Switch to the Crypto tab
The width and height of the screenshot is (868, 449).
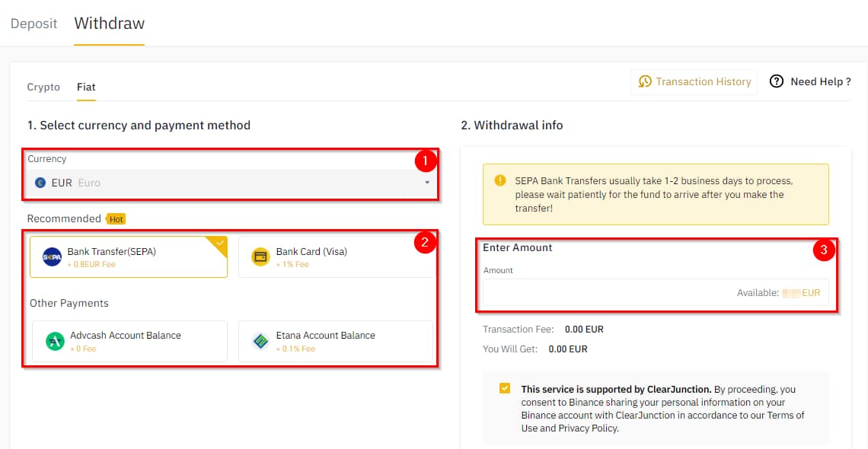coord(43,87)
